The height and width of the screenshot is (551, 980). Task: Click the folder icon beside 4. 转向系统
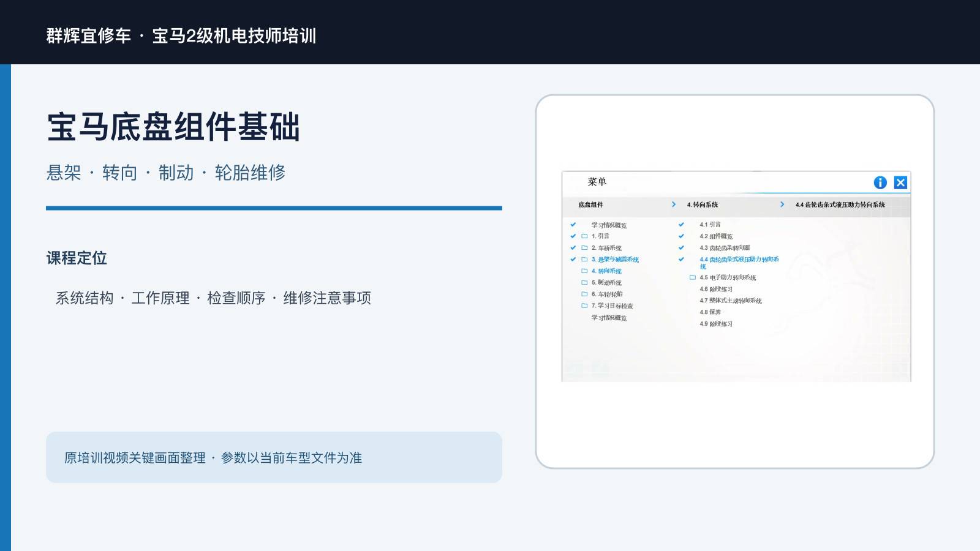pos(584,271)
